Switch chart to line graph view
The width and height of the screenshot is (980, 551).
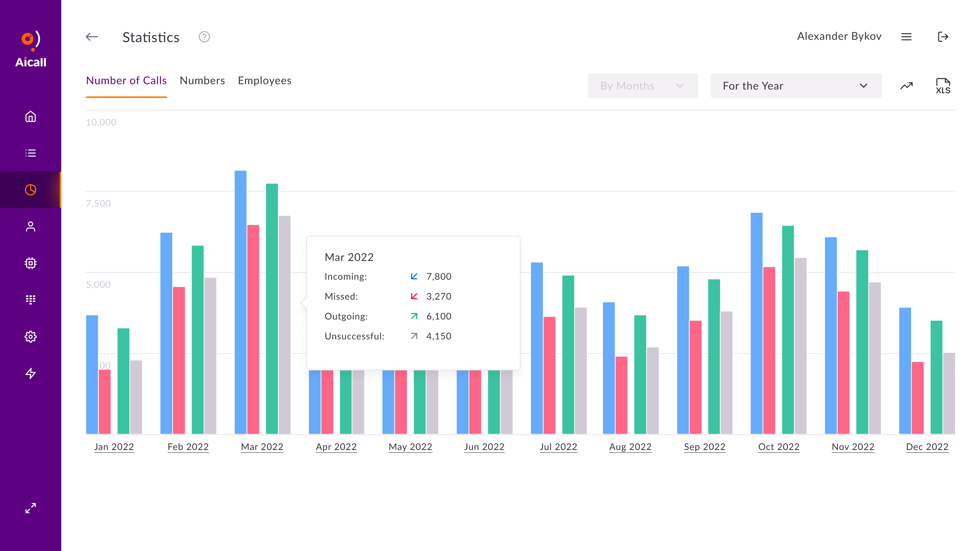click(x=906, y=86)
